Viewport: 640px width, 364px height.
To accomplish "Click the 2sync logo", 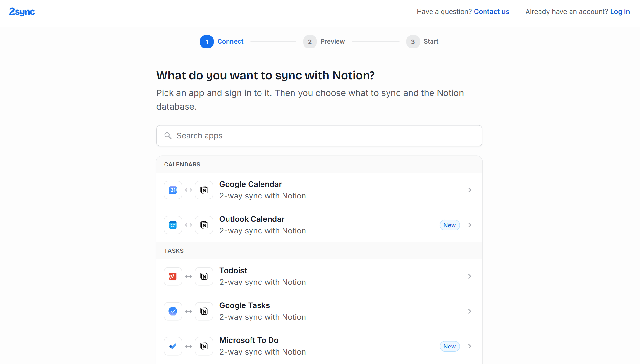I will click(22, 12).
